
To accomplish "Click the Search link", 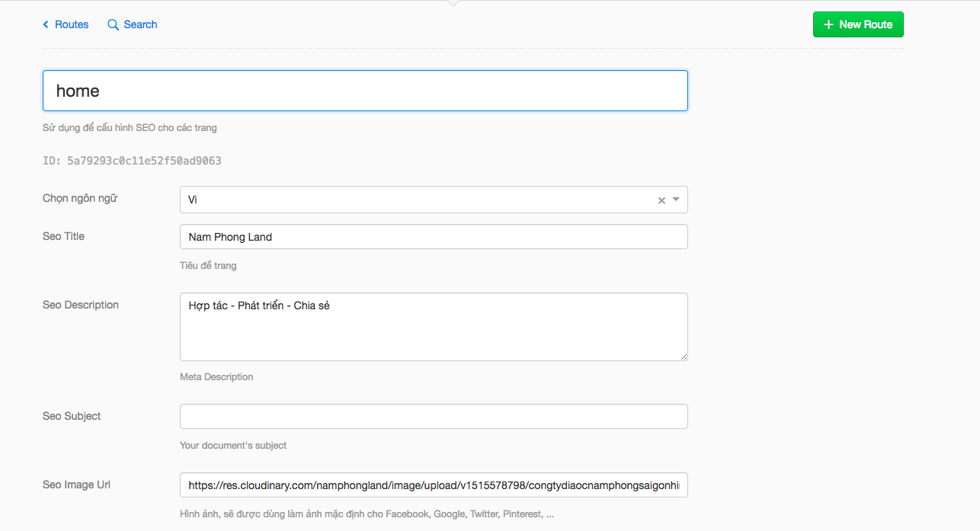I will tap(133, 24).
